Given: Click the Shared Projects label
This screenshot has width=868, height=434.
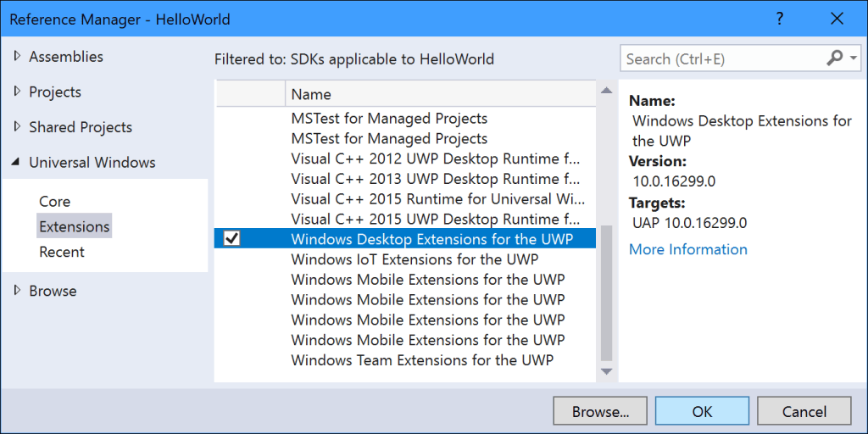Looking at the screenshot, I should tap(81, 127).
